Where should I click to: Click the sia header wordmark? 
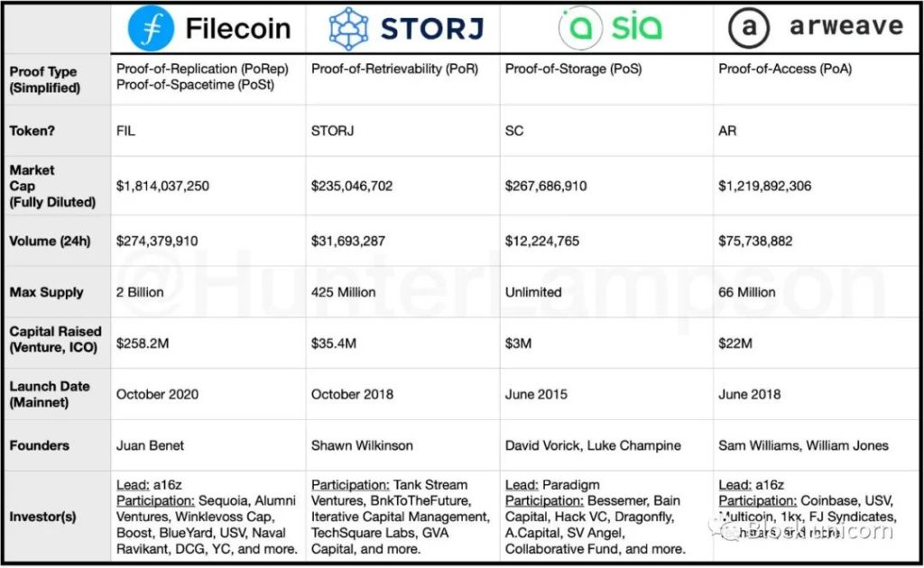coord(636,27)
